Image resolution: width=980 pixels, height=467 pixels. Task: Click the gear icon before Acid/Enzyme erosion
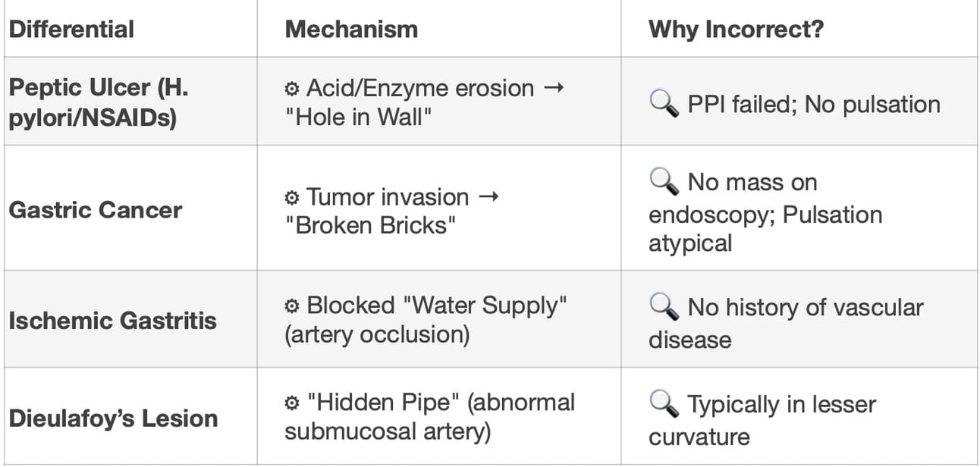pyautogui.click(x=291, y=89)
